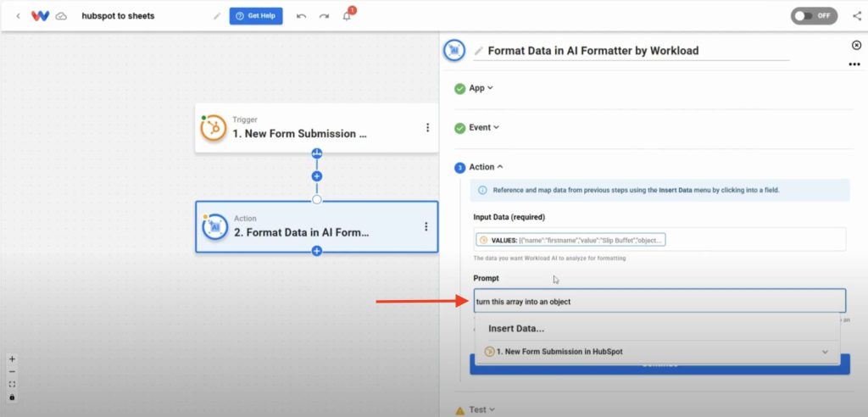Open the notifications bell

point(347,16)
